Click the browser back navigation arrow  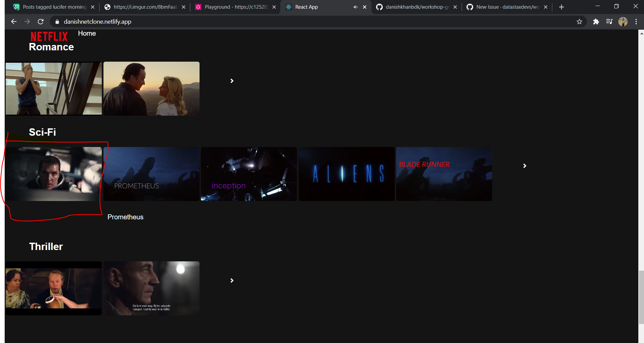pos(13,21)
